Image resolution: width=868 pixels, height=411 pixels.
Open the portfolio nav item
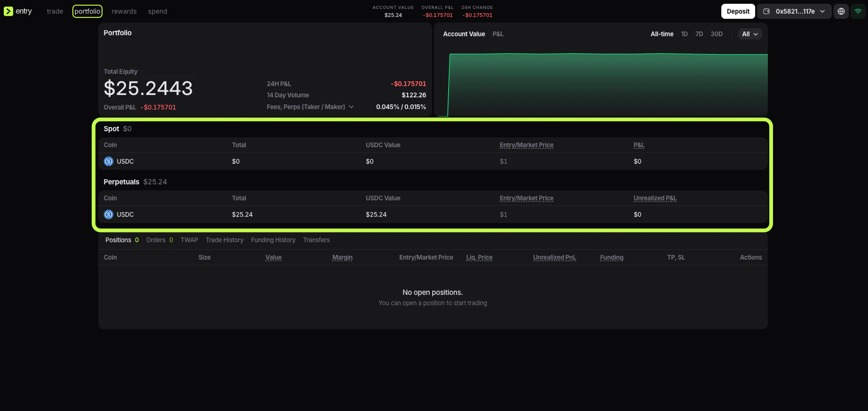tap(87, 11)
